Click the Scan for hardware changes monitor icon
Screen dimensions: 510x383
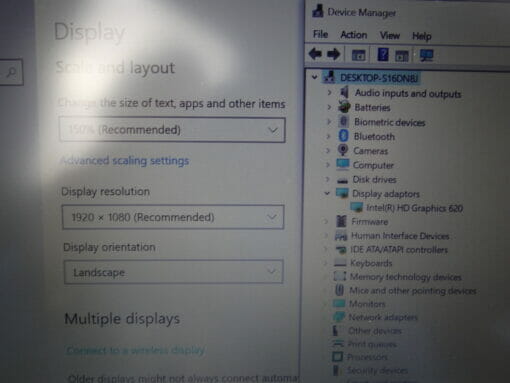(426, 55)
